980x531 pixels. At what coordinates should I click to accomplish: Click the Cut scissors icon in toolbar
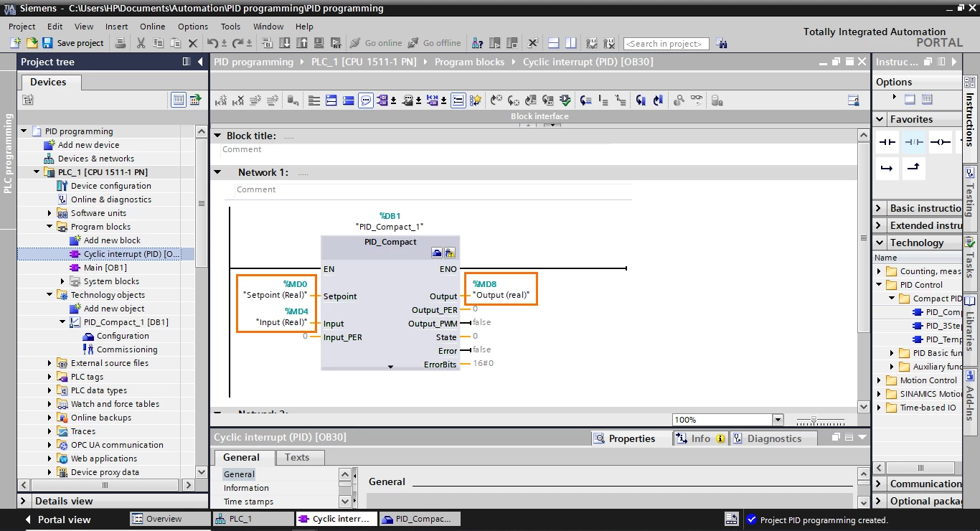coord(141,43)
